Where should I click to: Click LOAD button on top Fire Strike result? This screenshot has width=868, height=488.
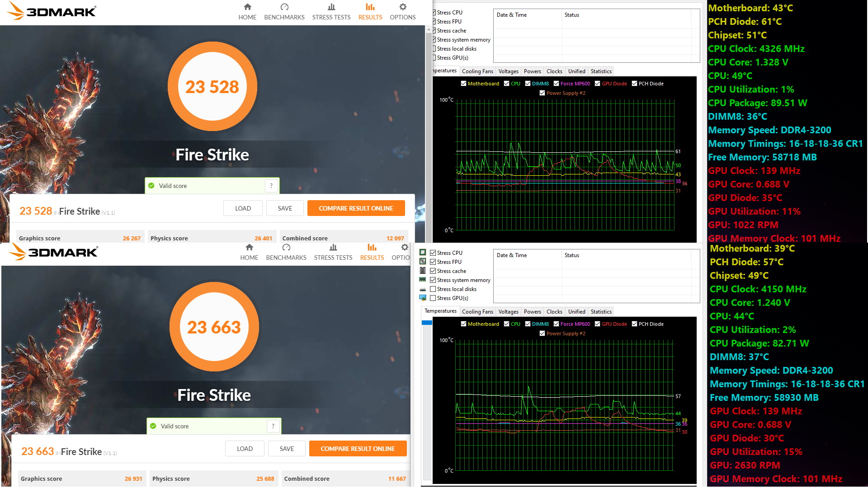(242, 208)
